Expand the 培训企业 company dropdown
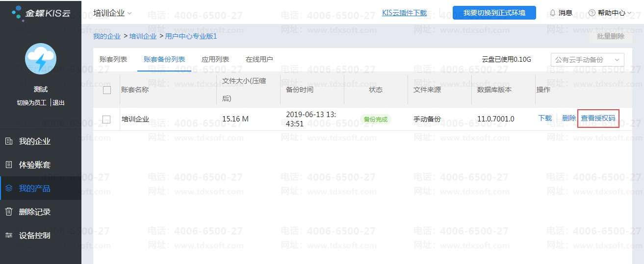 pos(129,13)
